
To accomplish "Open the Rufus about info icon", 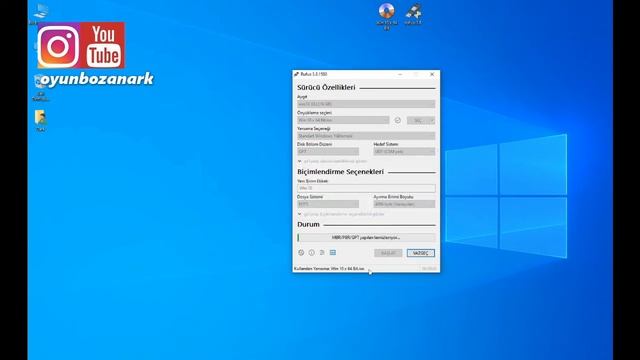I will point(312,253).
